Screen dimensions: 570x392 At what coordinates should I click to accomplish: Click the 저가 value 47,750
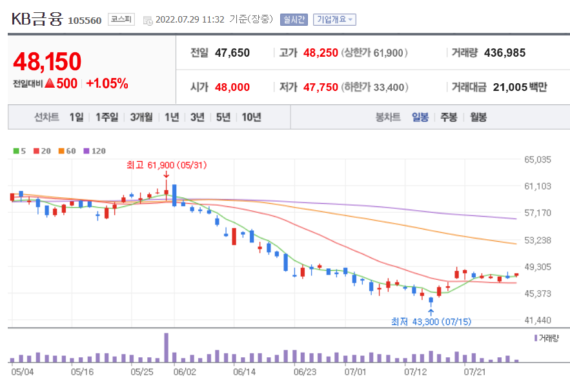pos(321,87)
